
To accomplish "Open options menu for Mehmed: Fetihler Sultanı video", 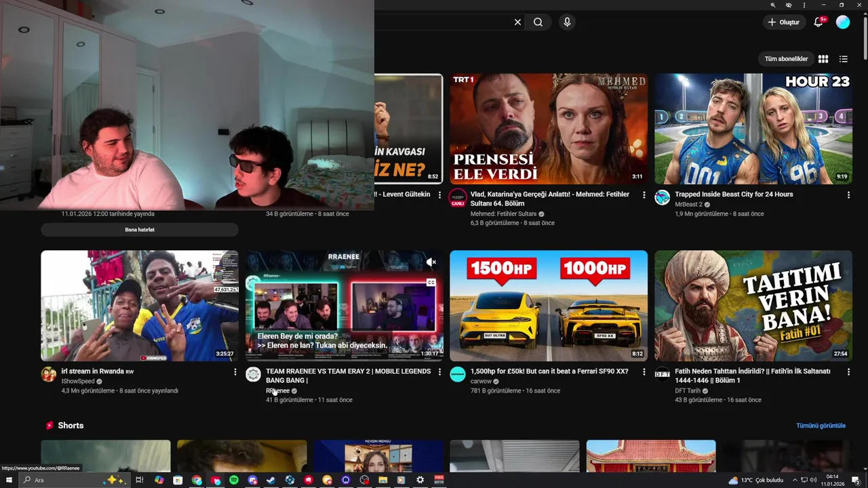I will (x=644, y=195).
